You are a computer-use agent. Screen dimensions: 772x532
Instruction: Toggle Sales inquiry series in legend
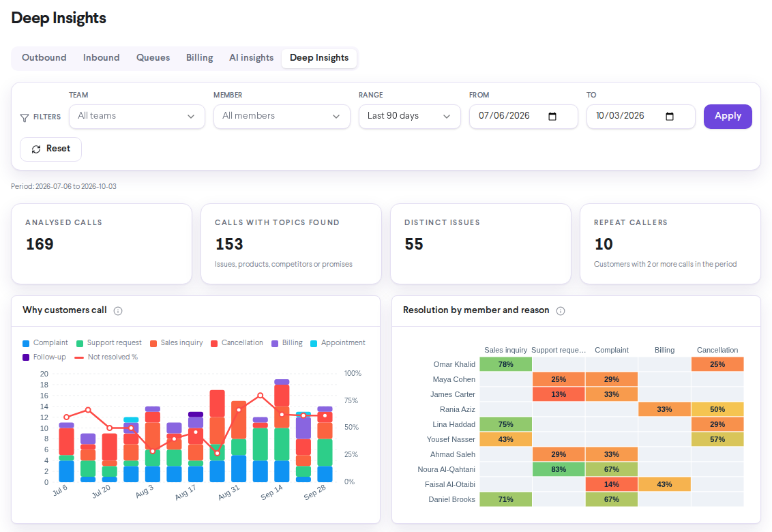(176, 343)
